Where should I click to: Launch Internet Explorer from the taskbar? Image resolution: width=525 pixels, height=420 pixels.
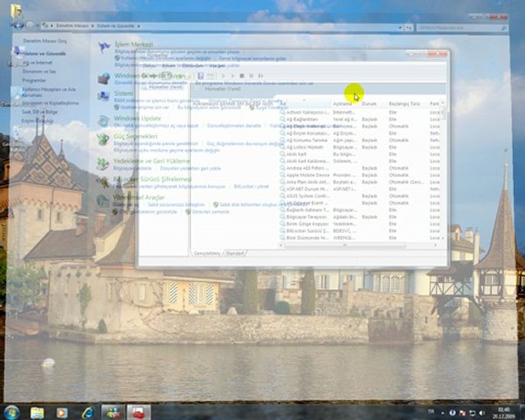[87, 412]
